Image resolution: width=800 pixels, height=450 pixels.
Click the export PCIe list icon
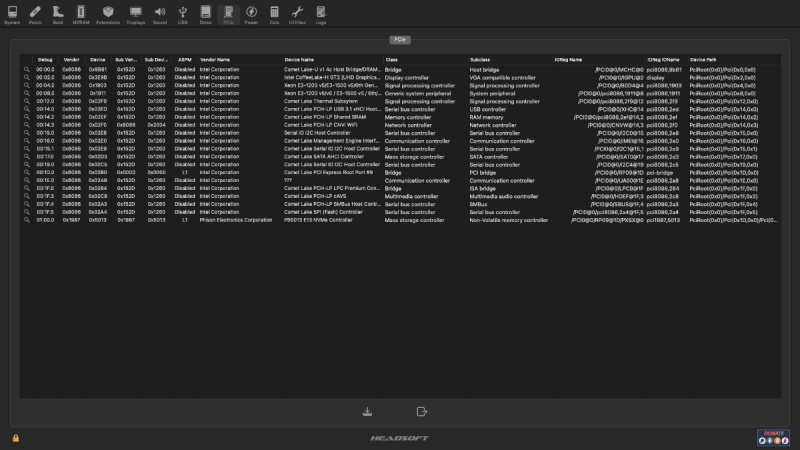pyautogui.click(x=421, y=412)
